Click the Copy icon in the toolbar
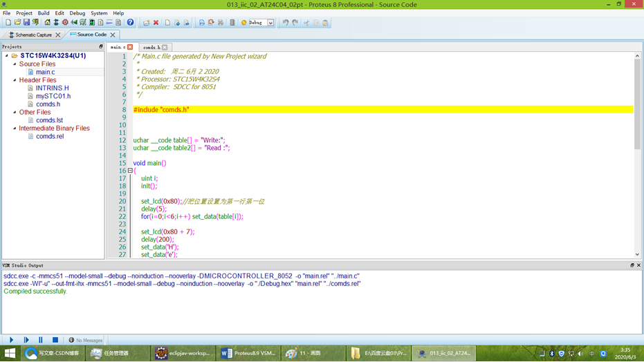The image size is (644, 362). (x=316, y=23)
